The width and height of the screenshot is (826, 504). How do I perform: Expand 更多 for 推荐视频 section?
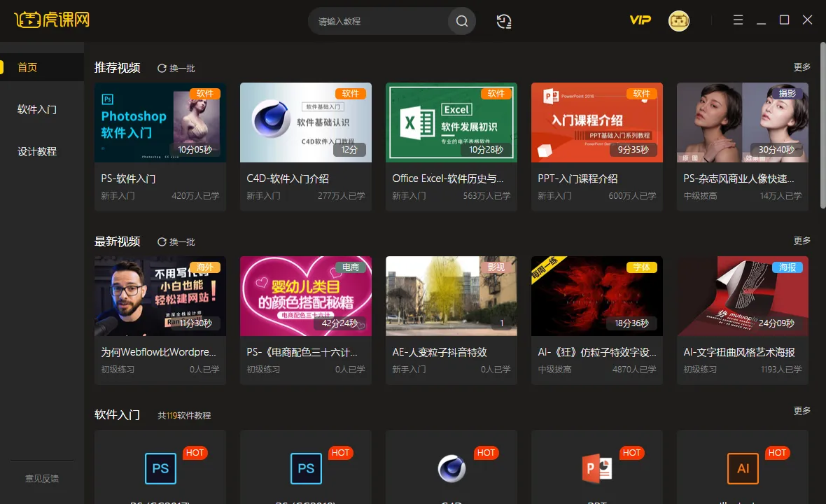(801, 67)
